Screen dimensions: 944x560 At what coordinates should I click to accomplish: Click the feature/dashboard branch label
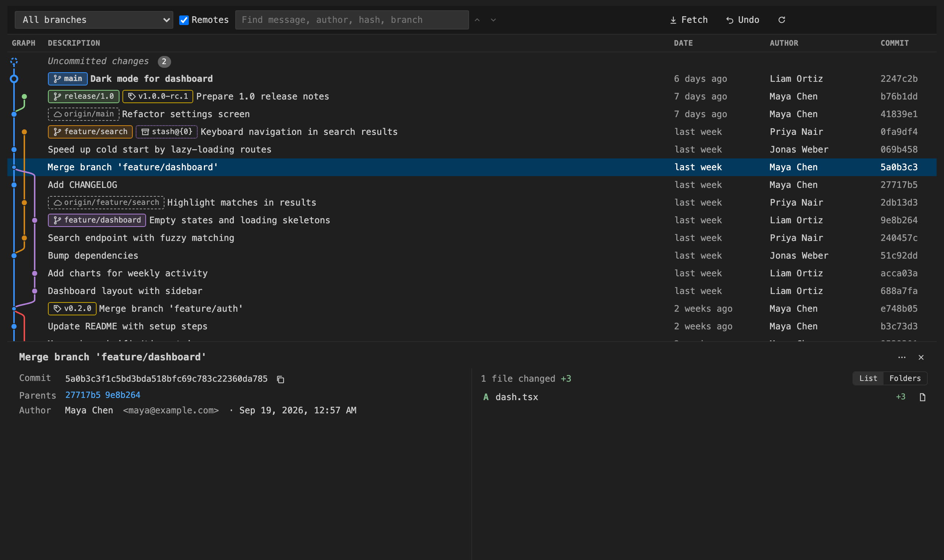(97, 220)
